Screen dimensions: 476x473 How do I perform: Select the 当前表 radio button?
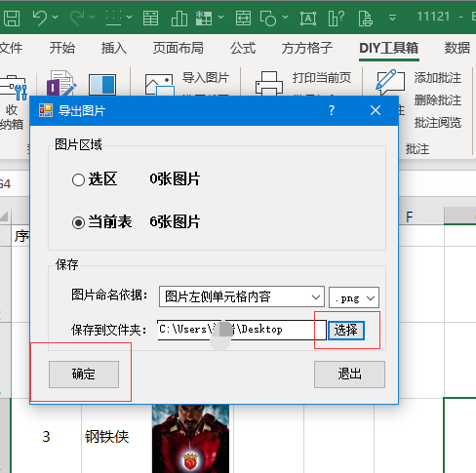(x=78, y=222)
